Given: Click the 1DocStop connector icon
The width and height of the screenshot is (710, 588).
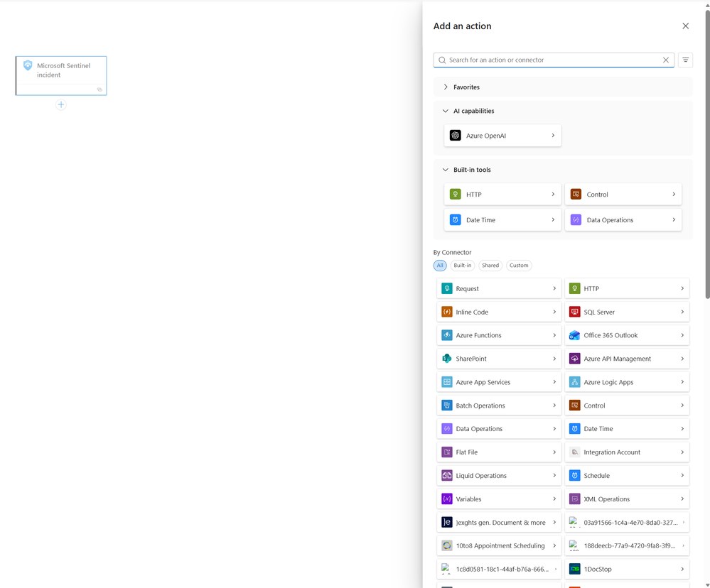Looking at the screenshot, I should (x=575, y=569).
